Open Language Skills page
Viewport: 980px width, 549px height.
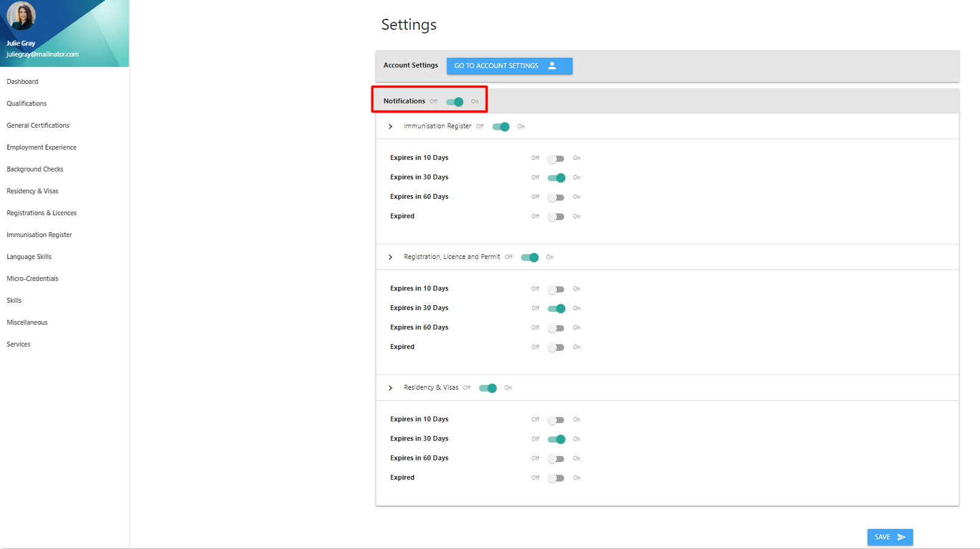(x=29, y=257)
